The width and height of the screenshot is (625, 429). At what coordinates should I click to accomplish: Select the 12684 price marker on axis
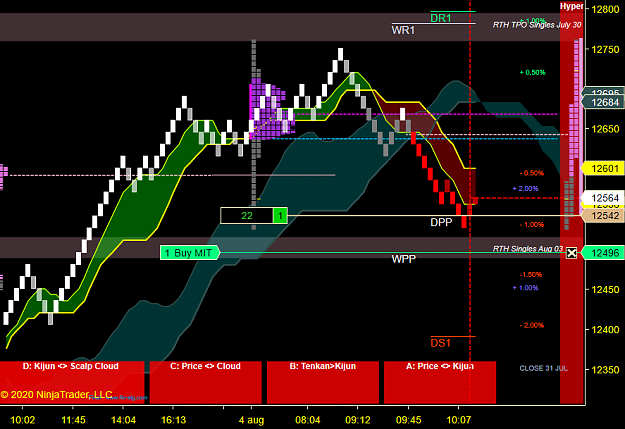[603, 102]
